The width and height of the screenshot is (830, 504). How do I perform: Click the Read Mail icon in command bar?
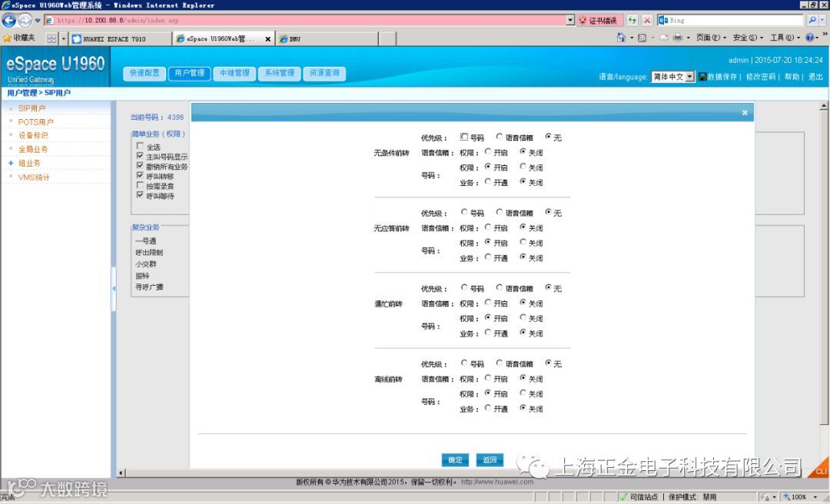tap(664, 38)
